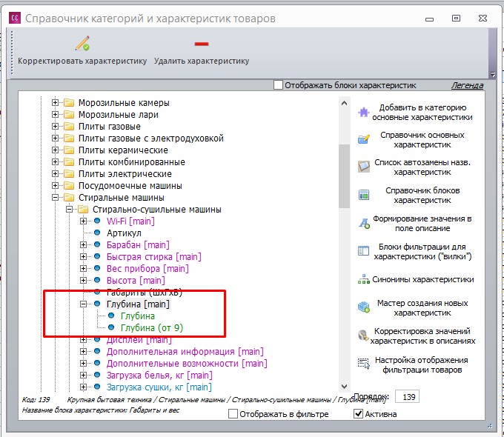
Task: Click the folder icon of Посудомоечные машины
Action: coord(69,186)
